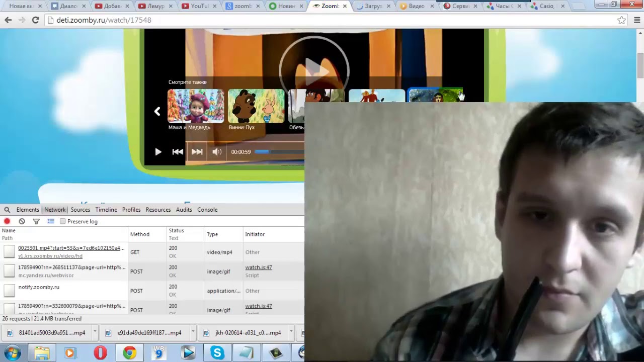Skip to the previous video

coord(178,152)
